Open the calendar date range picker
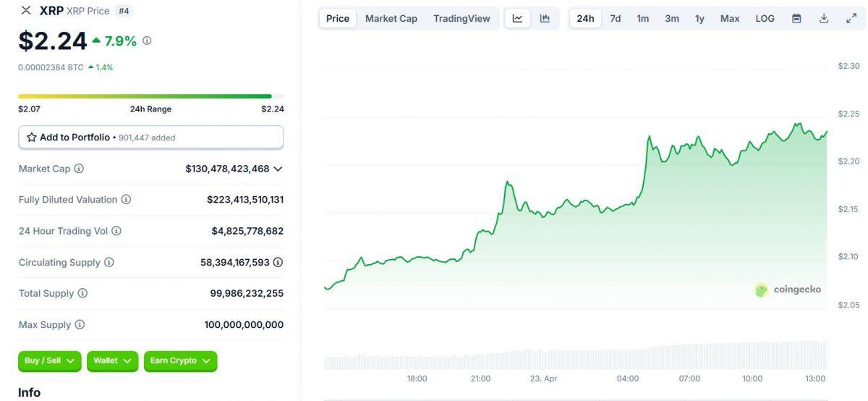Image resolution: width=868 pixels, height=401 pixels. pos(796,19)
